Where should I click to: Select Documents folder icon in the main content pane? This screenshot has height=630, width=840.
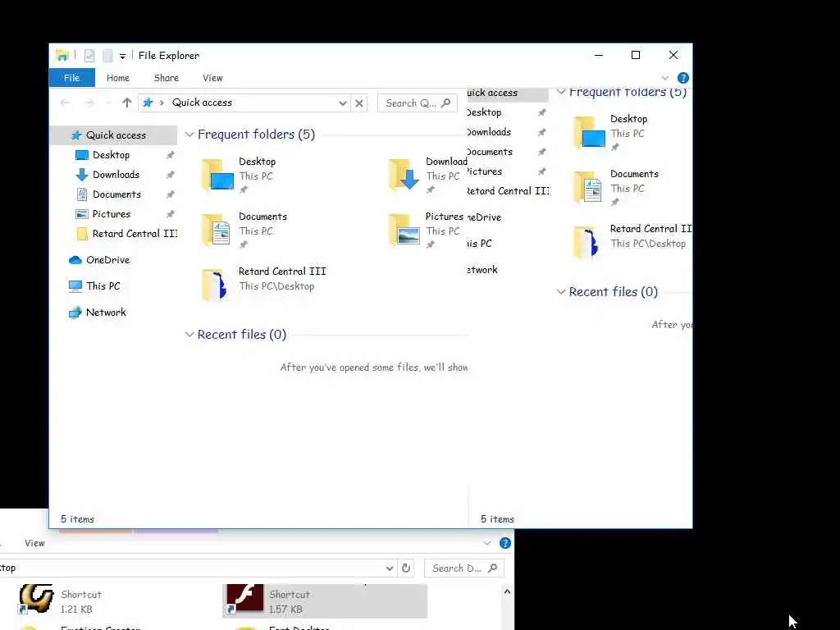(217, 230)
